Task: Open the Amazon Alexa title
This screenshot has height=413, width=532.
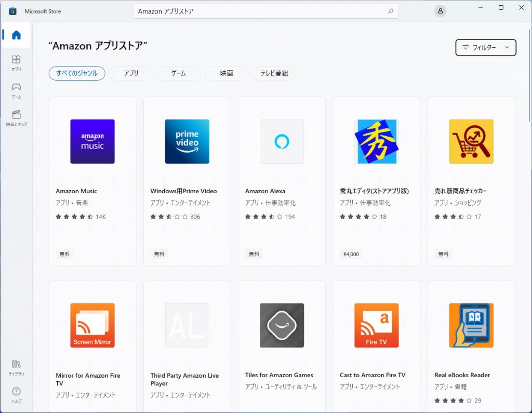Action: click(265, 191)
